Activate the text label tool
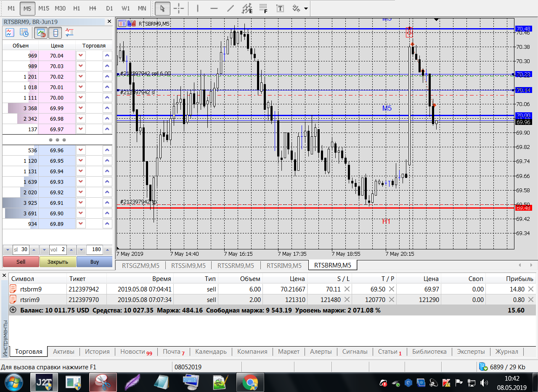The height and width of the screenshot is (392, 538). point(280,8)
